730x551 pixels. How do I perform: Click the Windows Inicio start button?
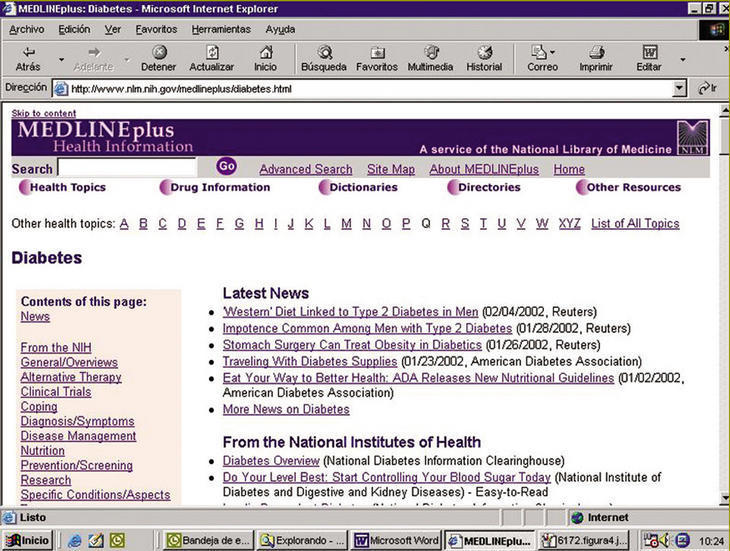28,540
